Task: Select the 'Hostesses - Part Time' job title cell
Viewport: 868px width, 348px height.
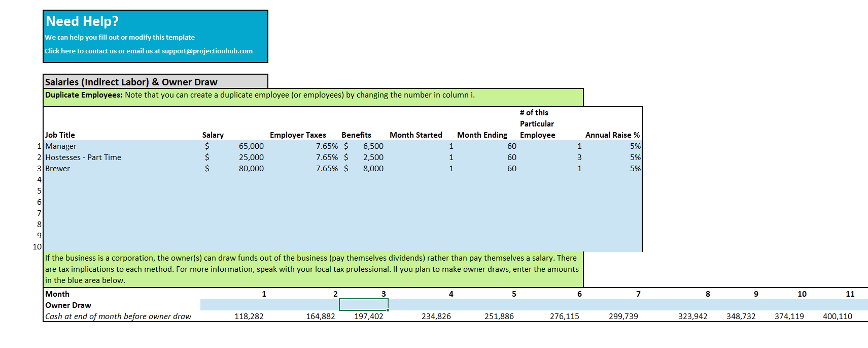Action: click(x=122, y=157)
